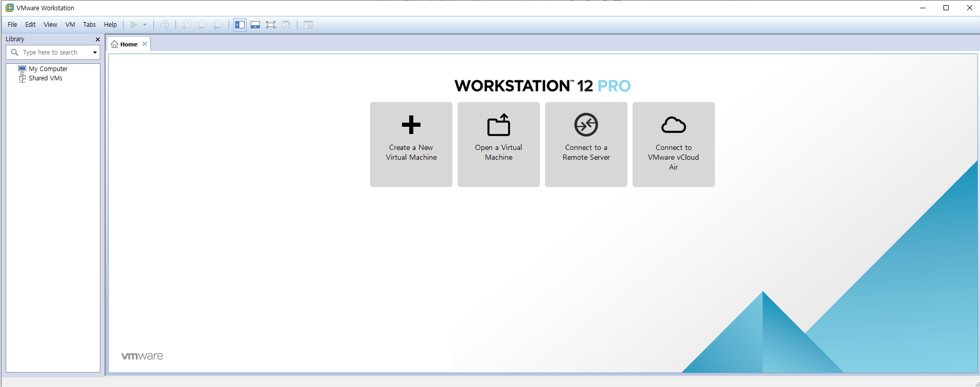Click the magnifier icon in Library search

(14, 52)
